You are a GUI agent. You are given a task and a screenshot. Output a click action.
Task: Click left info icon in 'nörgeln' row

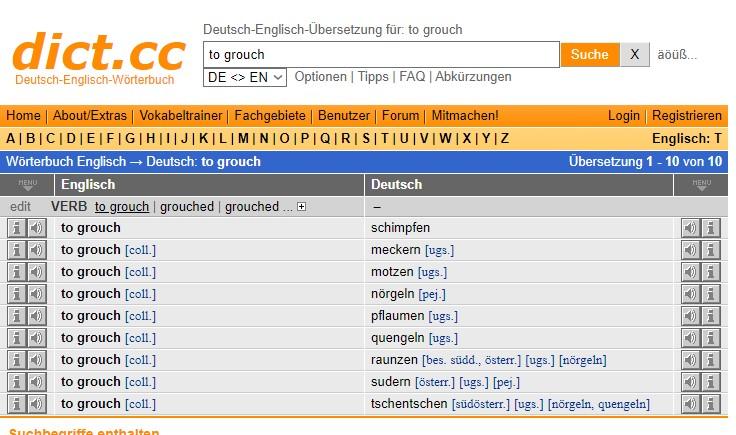pos(16,294)
